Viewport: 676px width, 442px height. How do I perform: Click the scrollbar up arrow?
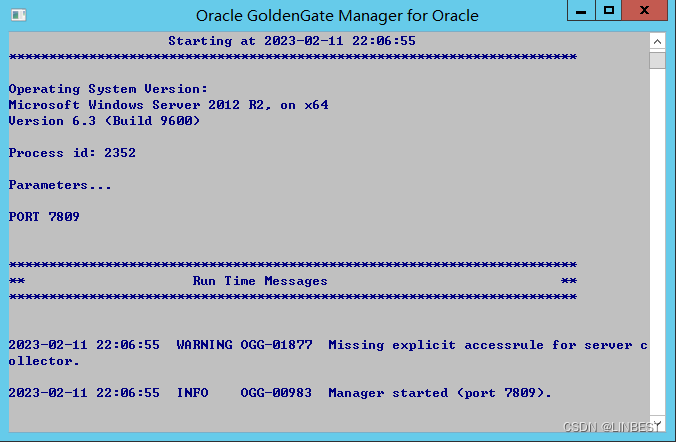(x=657, y=41)
